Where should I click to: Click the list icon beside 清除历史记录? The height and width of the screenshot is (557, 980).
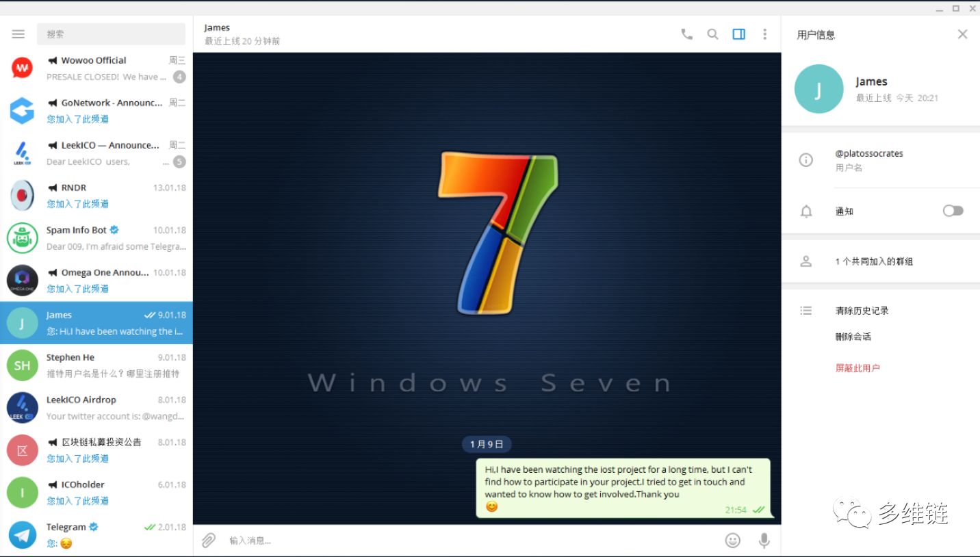pos(806,311)
